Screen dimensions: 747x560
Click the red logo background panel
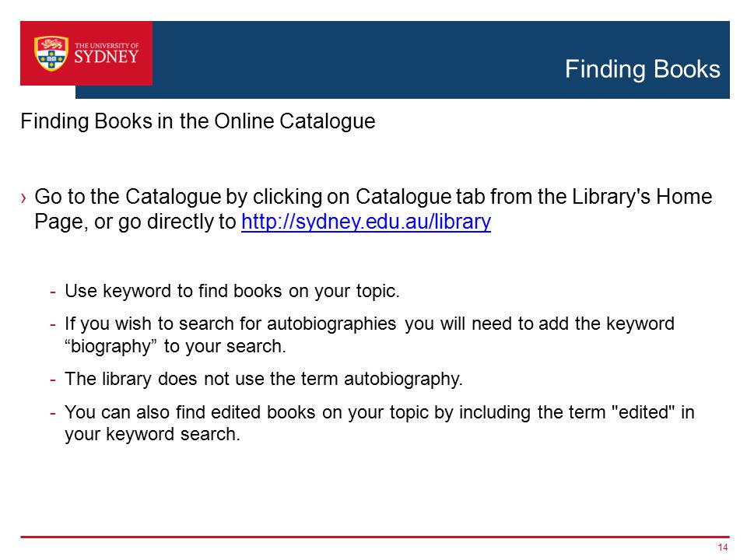point(86,54)
